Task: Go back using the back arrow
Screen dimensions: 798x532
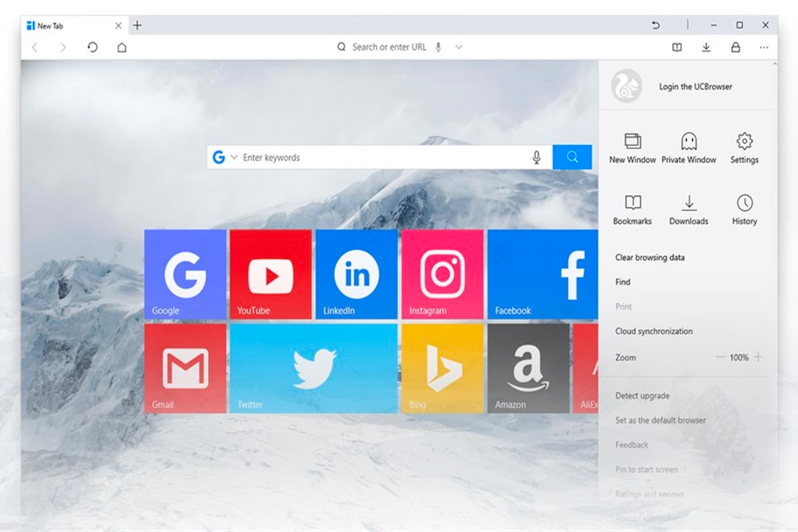Action: 35,47
